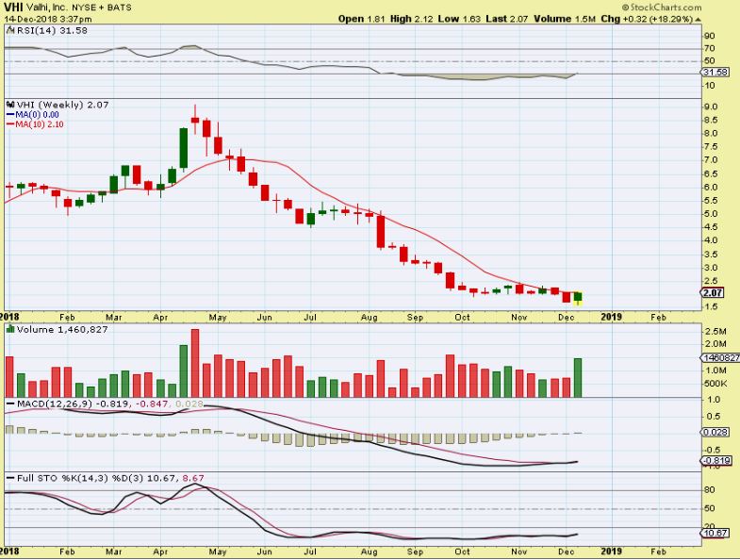Click the peak red candle near 9.0
Image resolution: width=740 pixels, height=560 pixels.
pos(195,120)
